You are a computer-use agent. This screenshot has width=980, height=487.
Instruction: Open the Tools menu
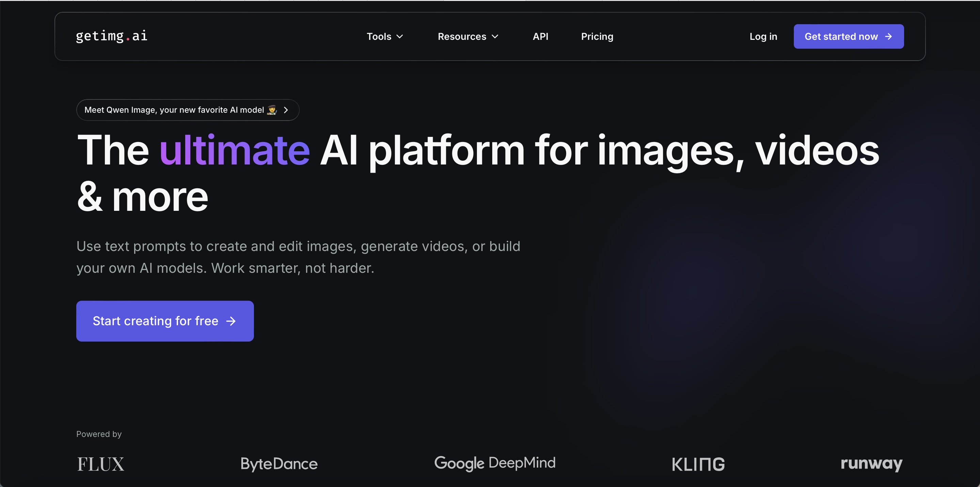point(379,36)
